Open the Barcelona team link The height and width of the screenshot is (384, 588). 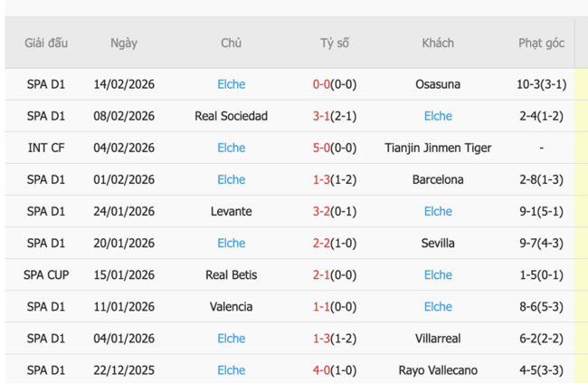pyautogui.click(x=438, y=179)
